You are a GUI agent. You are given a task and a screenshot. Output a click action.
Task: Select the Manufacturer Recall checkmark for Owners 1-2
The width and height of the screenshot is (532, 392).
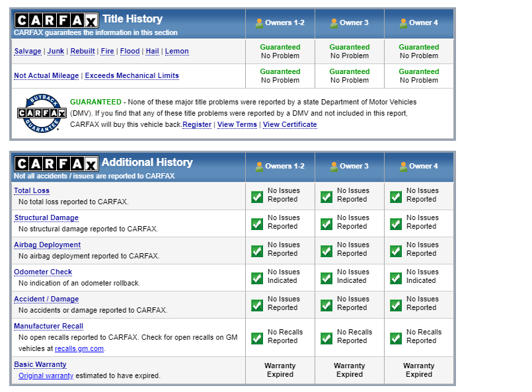257,338
